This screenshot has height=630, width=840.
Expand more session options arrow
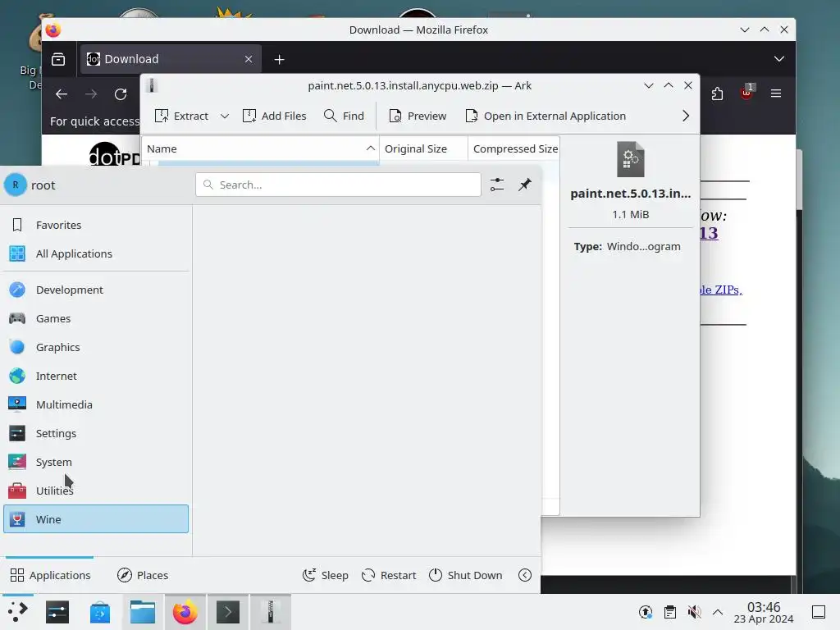tap(525, 575)
